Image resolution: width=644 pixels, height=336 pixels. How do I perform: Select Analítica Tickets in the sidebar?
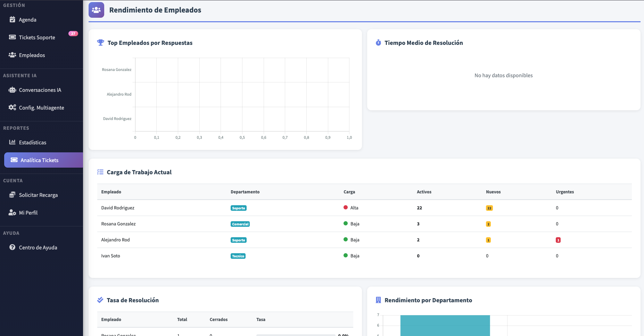pyautogui.click(x=39, y=160)
